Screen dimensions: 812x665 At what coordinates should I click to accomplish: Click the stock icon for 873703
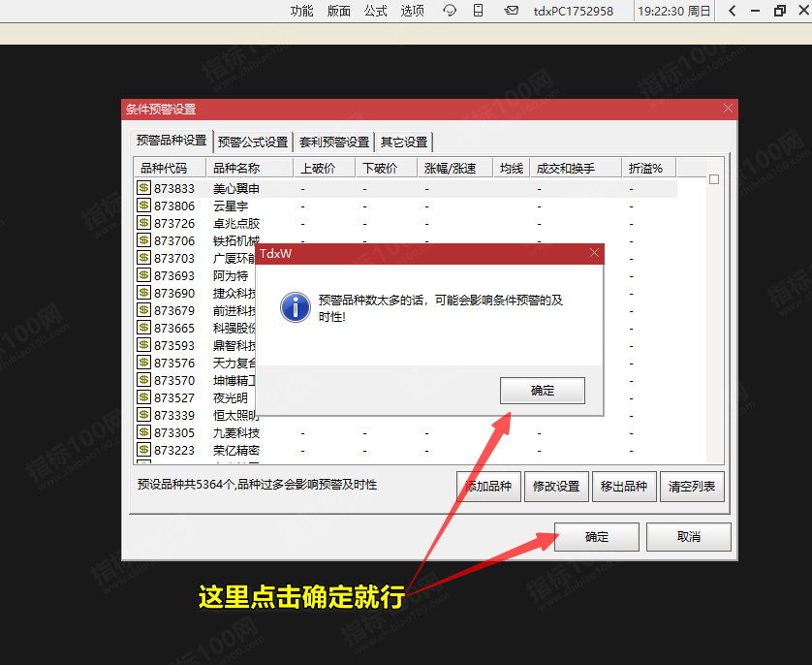[143, 258]
